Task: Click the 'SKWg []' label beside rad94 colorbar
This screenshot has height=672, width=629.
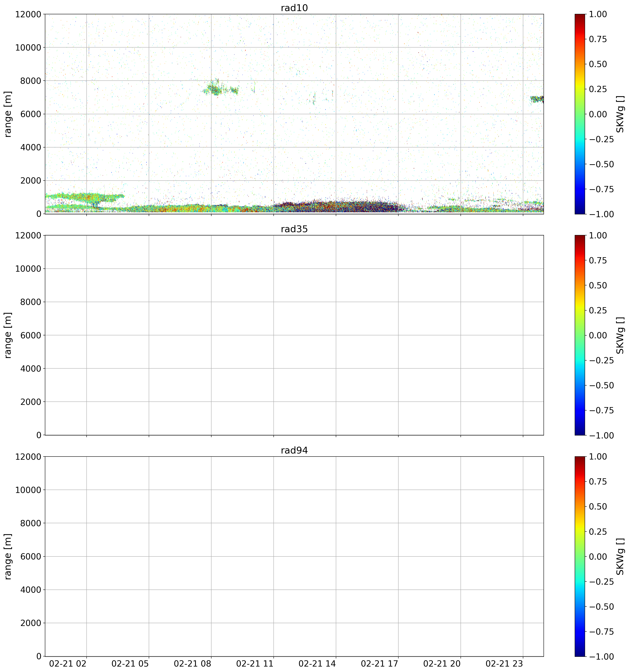Action: tap(620, 557)
